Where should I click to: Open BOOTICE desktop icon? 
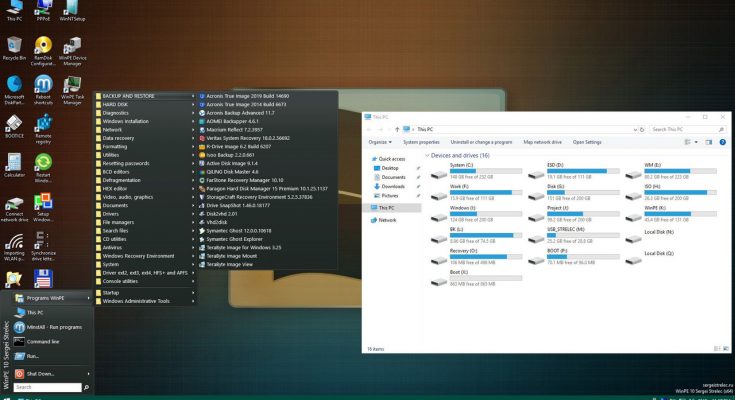click(14, 127)
